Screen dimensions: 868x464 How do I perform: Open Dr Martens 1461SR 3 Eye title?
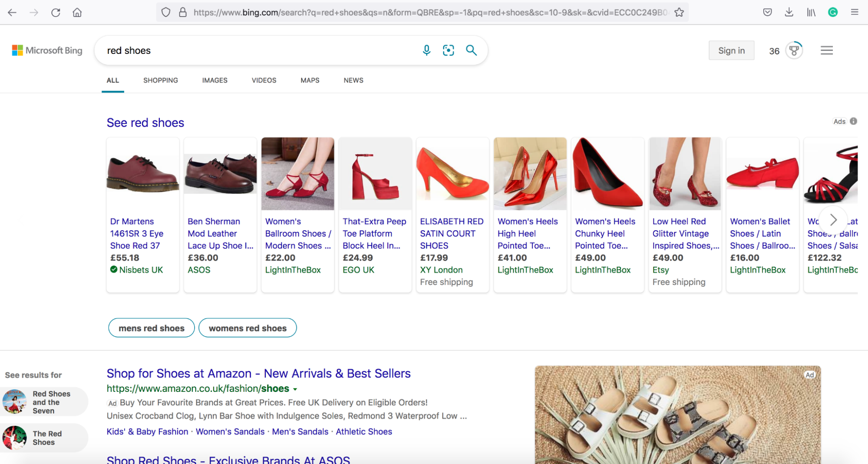pyautogui.click(x=137, y=234)
